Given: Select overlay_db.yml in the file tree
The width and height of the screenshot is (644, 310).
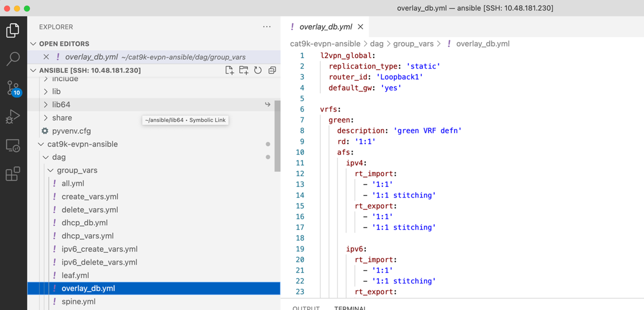Looking at the screenshot, I should pos(154,288).
